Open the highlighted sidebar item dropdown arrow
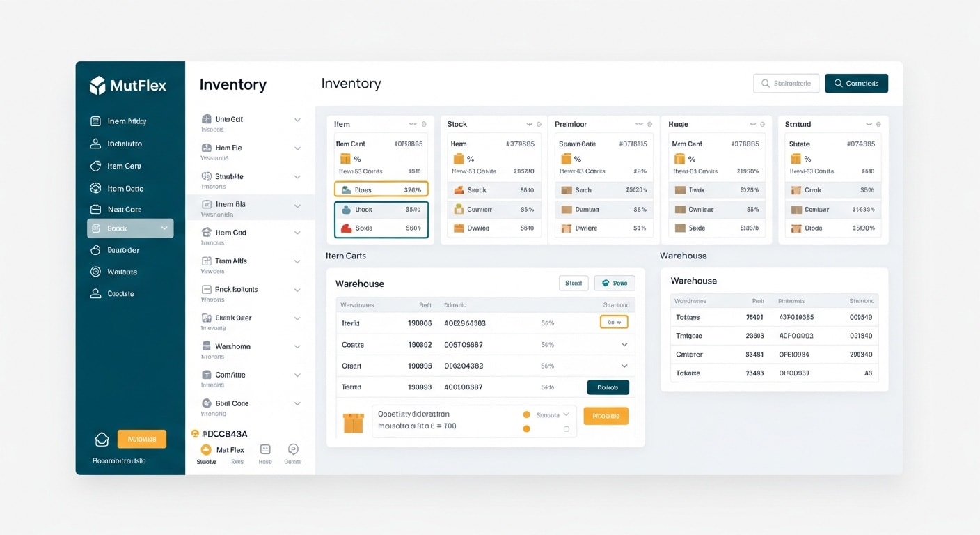This screenshot has height=535, width=980. (164, 228)
